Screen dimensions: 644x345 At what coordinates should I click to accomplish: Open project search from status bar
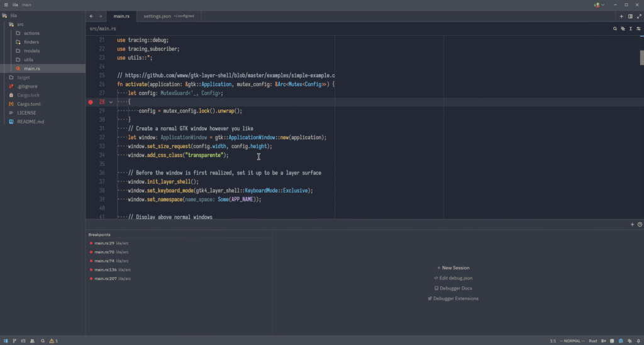[43, 341]
